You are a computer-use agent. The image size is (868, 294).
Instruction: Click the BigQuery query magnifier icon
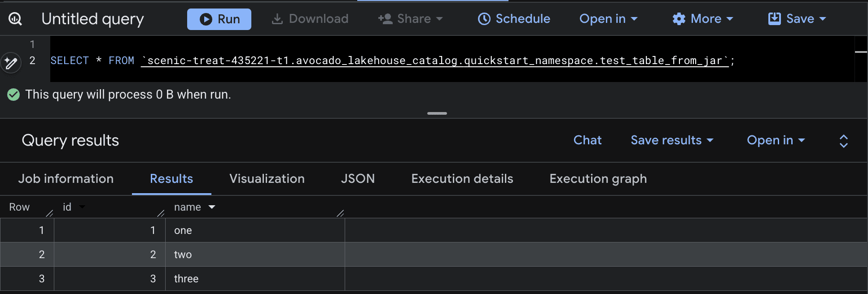(x=15, y=19)
